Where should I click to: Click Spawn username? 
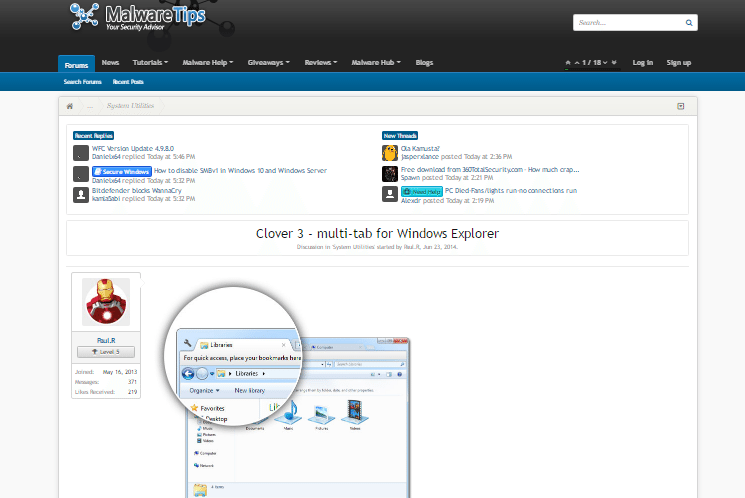[x=410, y=177]
